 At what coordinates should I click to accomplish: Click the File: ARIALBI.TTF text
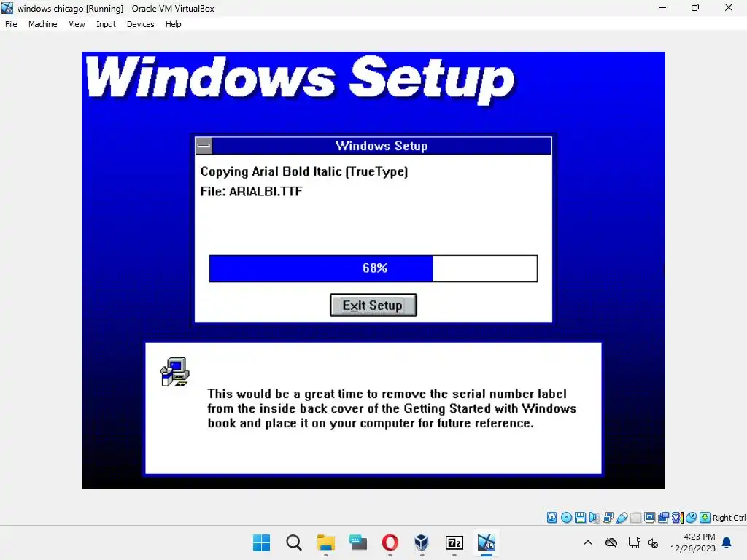pos(251,192)
